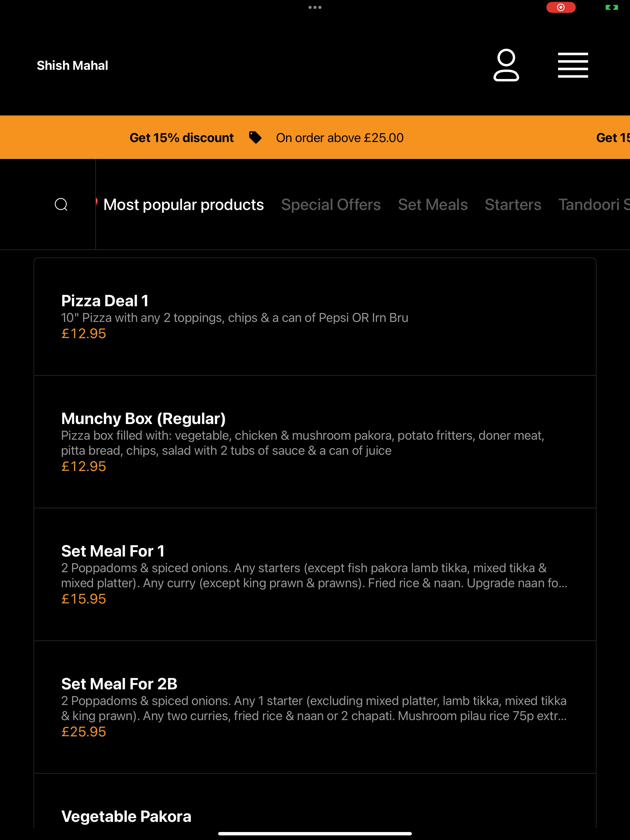
Task: Tap the discount tag icon in banner
Action: coord(255,137)
